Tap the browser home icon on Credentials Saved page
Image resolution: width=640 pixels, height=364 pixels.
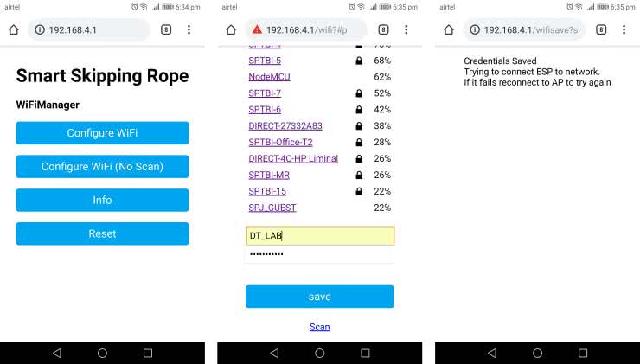click(x=449, y=29)
